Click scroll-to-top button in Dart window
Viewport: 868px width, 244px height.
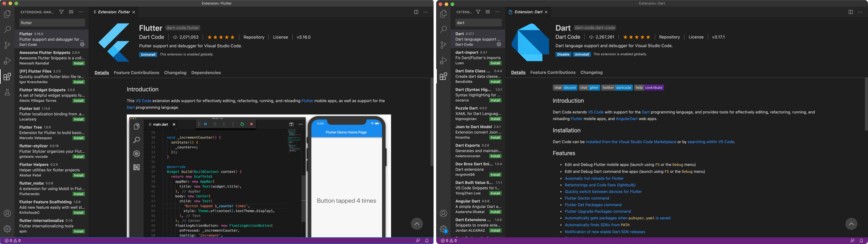point(851,224)
